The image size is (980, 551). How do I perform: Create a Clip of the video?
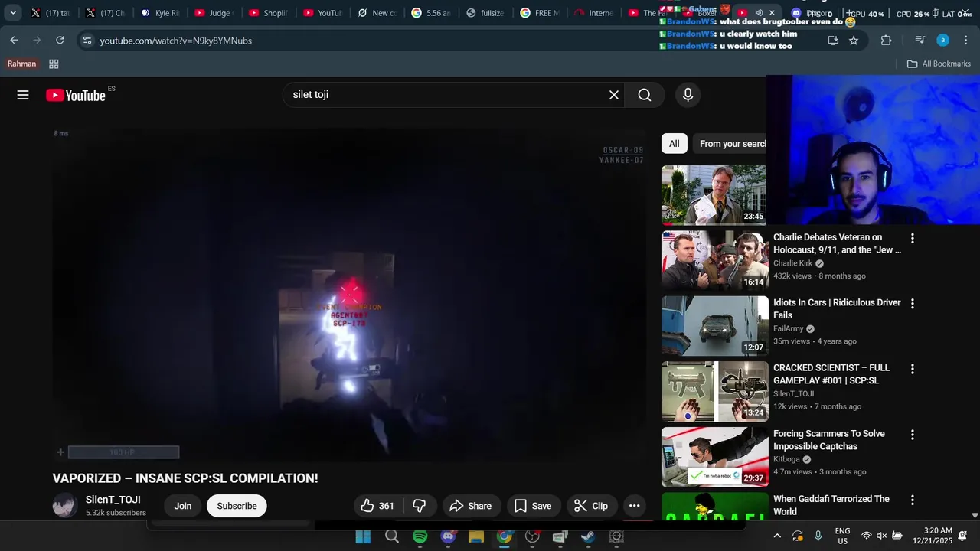pyautogui.click(x=591, y=506)
